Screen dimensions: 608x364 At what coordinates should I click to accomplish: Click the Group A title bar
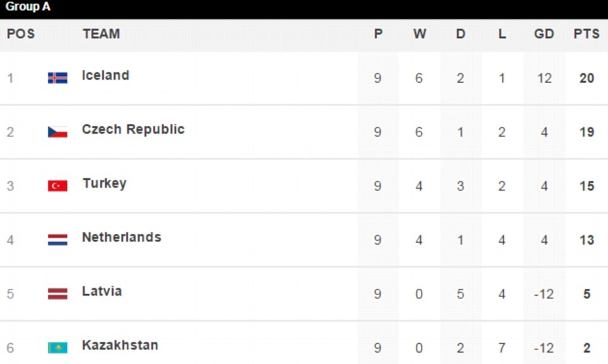[28, 7]
